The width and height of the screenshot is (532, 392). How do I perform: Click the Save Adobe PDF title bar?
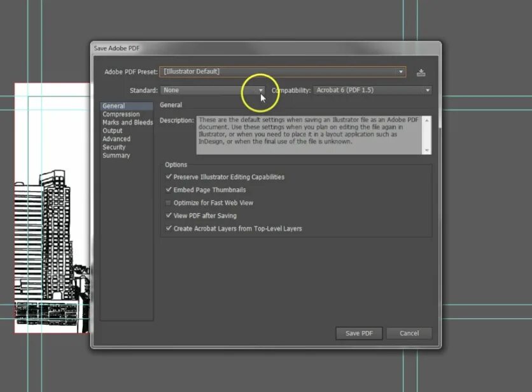coord(266,48)
